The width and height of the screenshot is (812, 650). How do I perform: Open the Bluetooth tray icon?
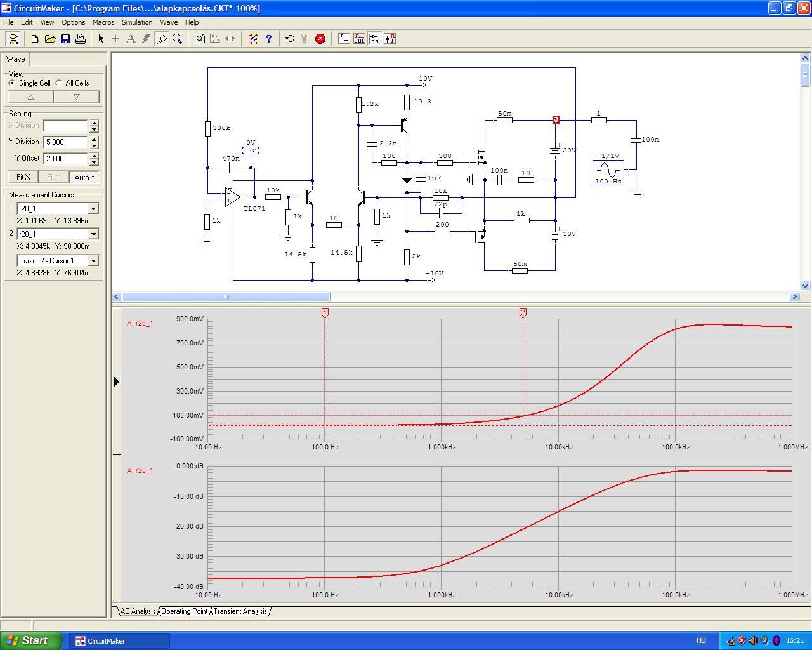coord(776,640)
